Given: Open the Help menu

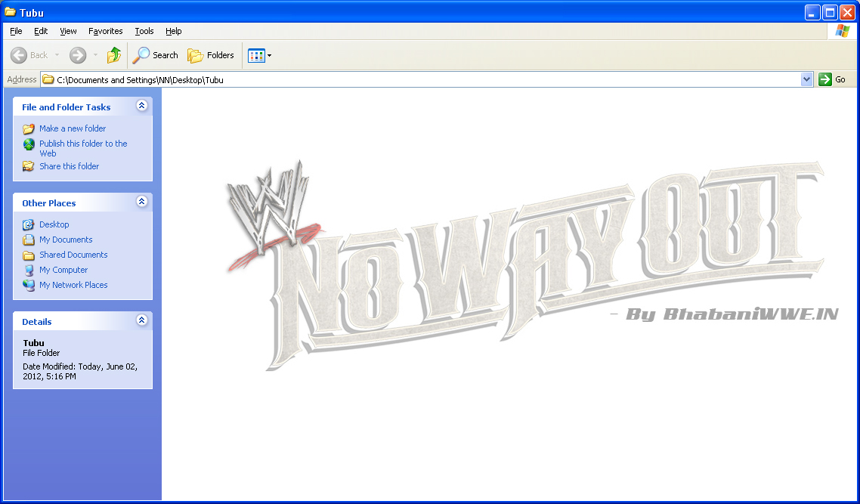Looking at the screenshot, I should [173, 31].
